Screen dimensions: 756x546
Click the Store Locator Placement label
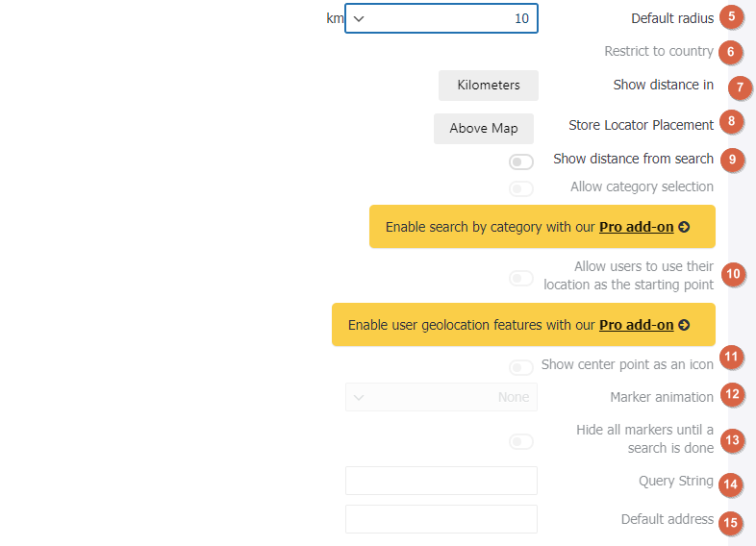641,125
